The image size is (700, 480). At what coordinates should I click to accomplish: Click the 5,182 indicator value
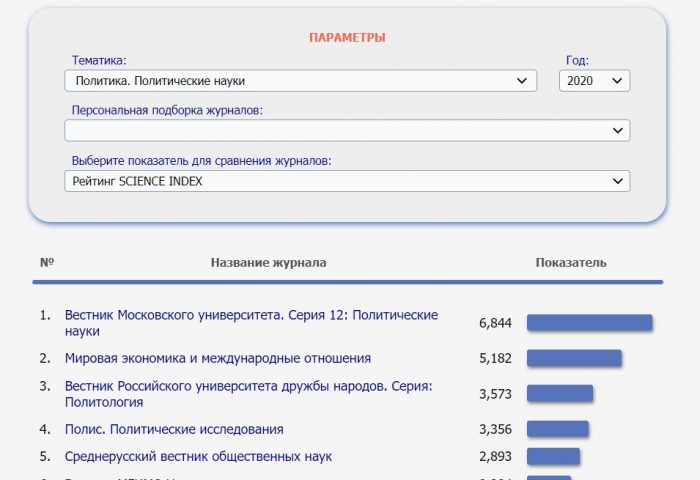[x=495, y=358]
